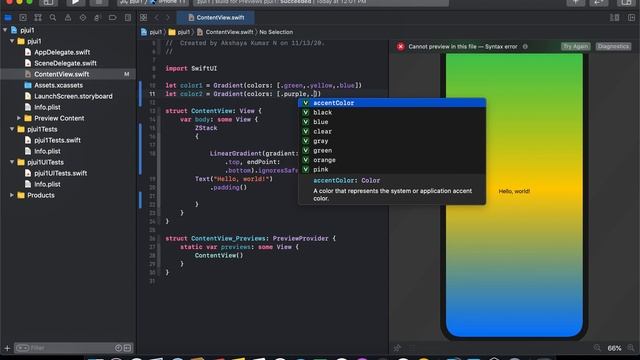The image size is (640, 360).
Task: Open the Project navigator folder icon
Action: 8,18
